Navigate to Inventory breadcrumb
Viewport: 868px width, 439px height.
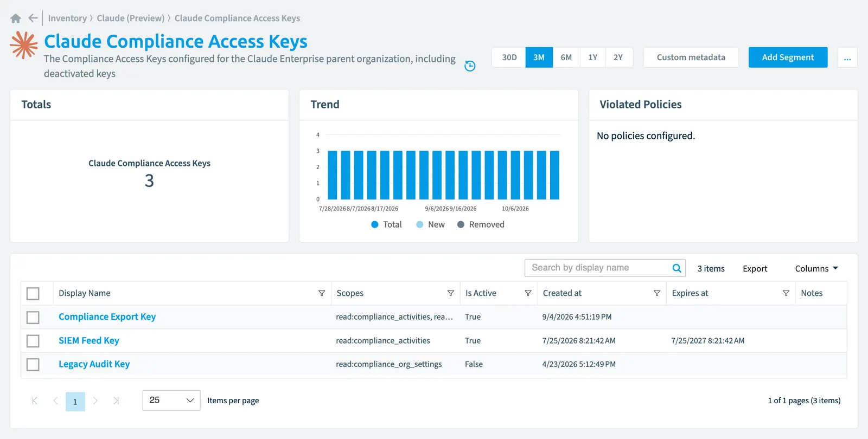coord(67,18)
